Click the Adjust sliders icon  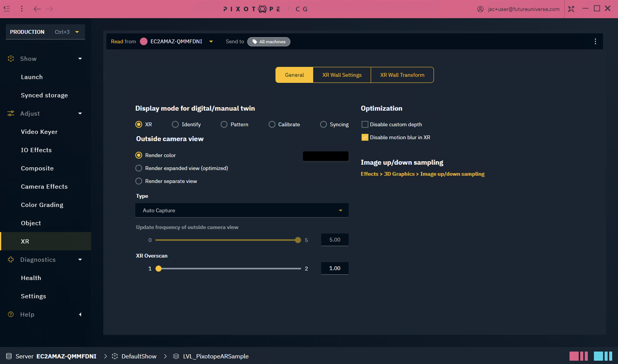pos(11,113)
